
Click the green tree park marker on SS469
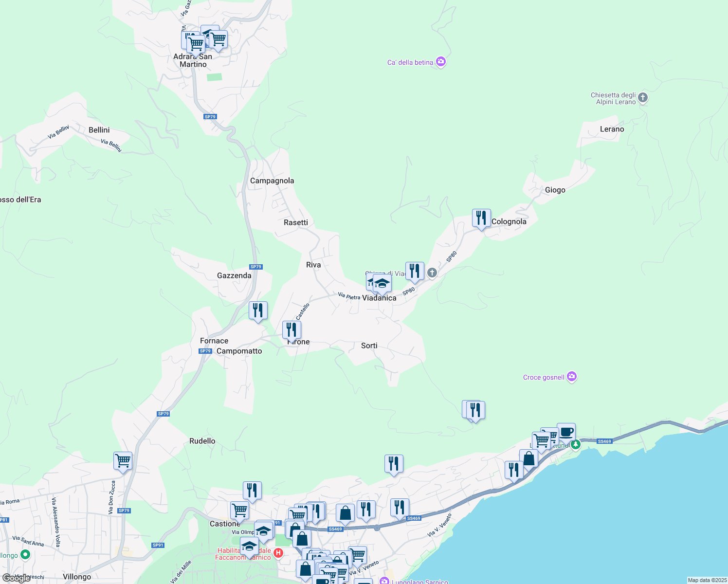click(576, 444)
